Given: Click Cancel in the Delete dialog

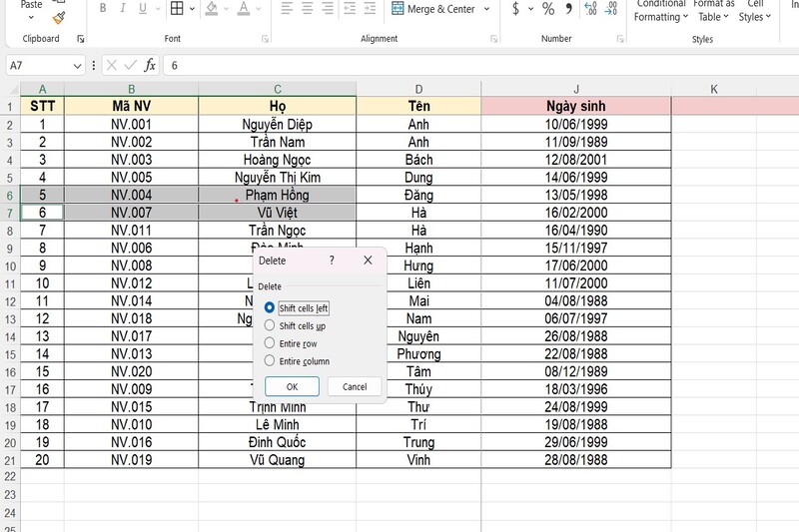Looking at the screenshot, I should coord(355,386).
